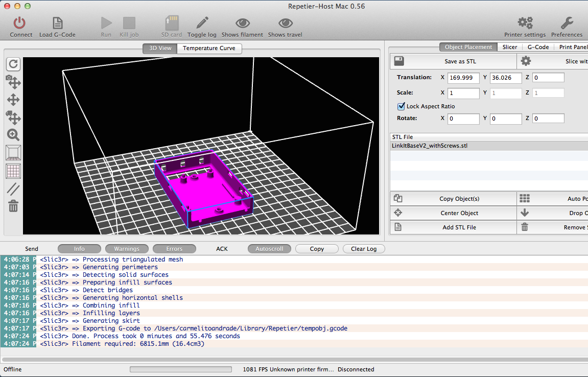Select LinkItBaseV2_withScrews.stl in the STL list

489,146
